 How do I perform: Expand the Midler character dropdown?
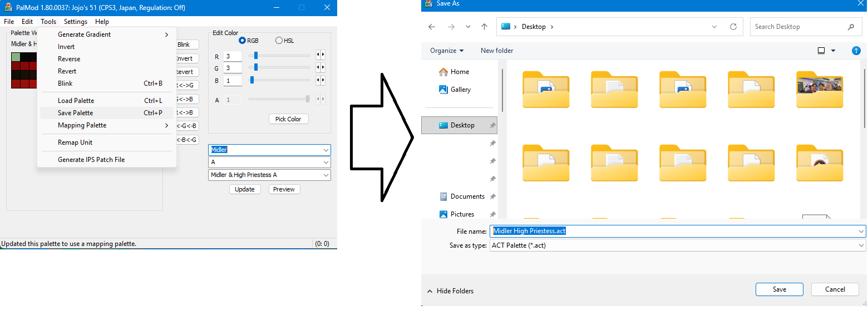[x=325, y=150]
